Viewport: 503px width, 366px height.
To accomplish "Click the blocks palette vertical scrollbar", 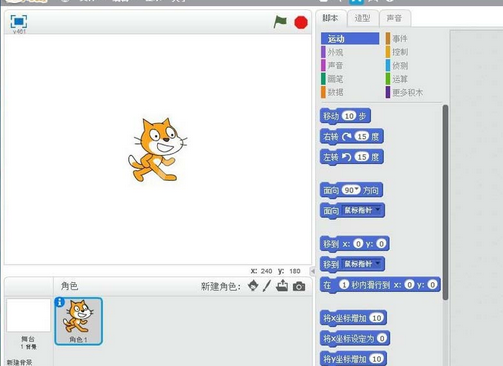I will tap(445, 202).
